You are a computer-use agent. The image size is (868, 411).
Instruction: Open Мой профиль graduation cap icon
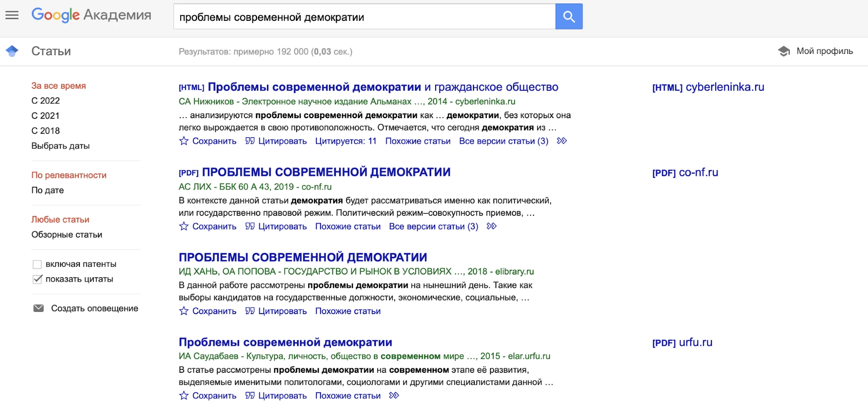pos(784,51)
